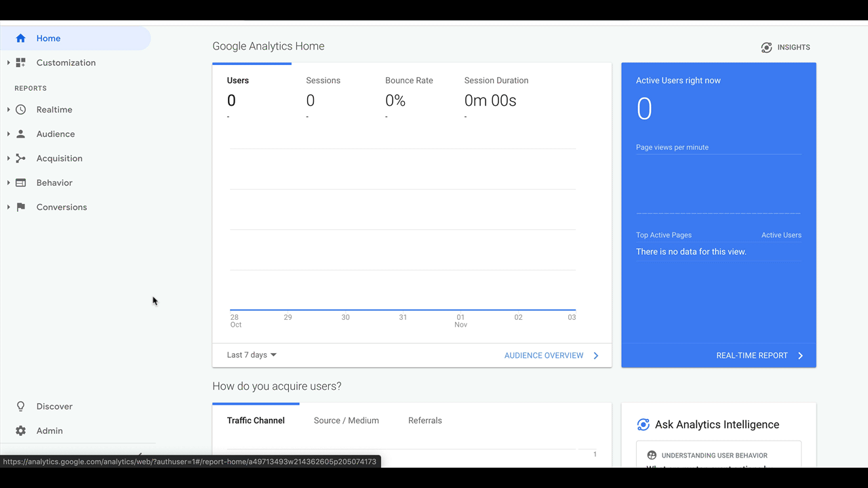
Task: Select the Conversions flag icon
Action: (20, 207)
